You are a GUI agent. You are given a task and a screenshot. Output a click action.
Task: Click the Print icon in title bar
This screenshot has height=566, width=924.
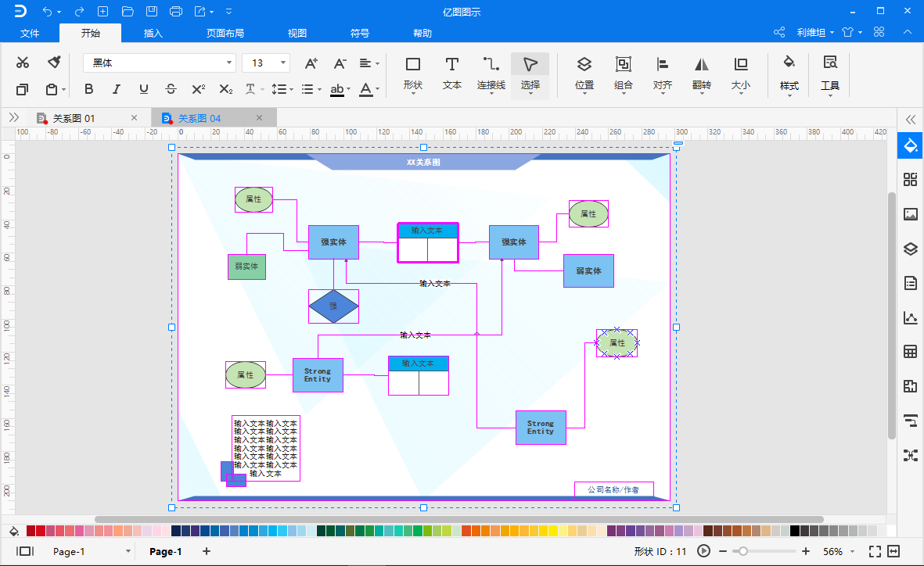pos(175,11)
